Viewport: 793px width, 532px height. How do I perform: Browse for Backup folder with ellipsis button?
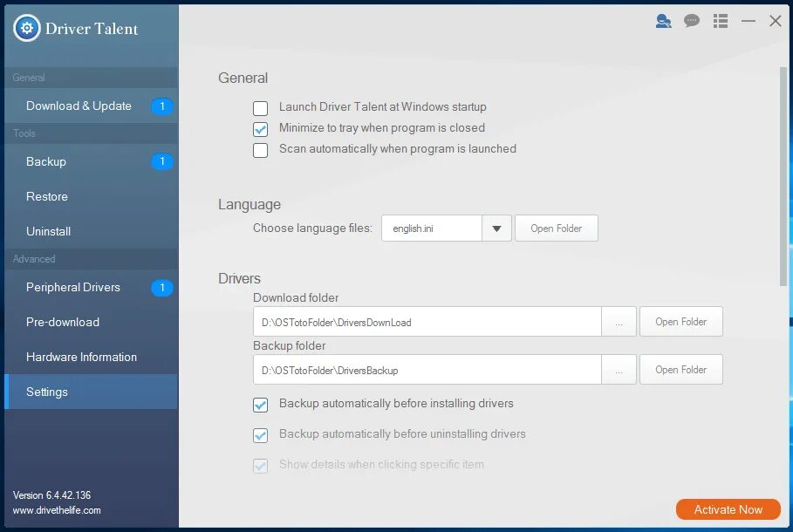619,370
